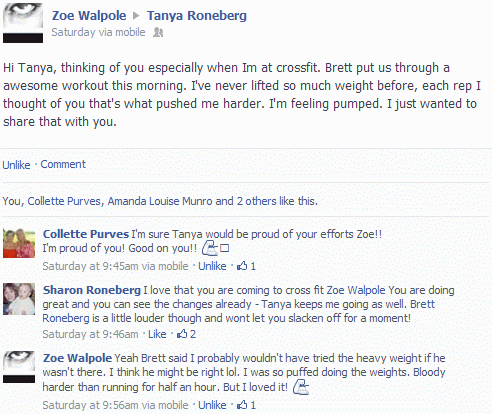Click the 'Saturday at 9:46am' timestamp

click(90, 334)
